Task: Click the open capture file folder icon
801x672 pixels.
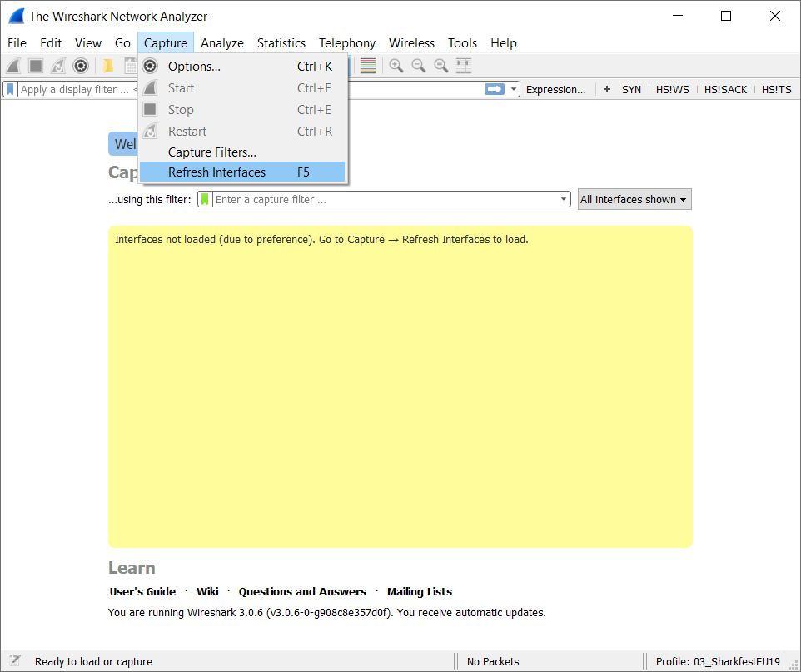Action: pyautogui.click(x=108, y=66)
